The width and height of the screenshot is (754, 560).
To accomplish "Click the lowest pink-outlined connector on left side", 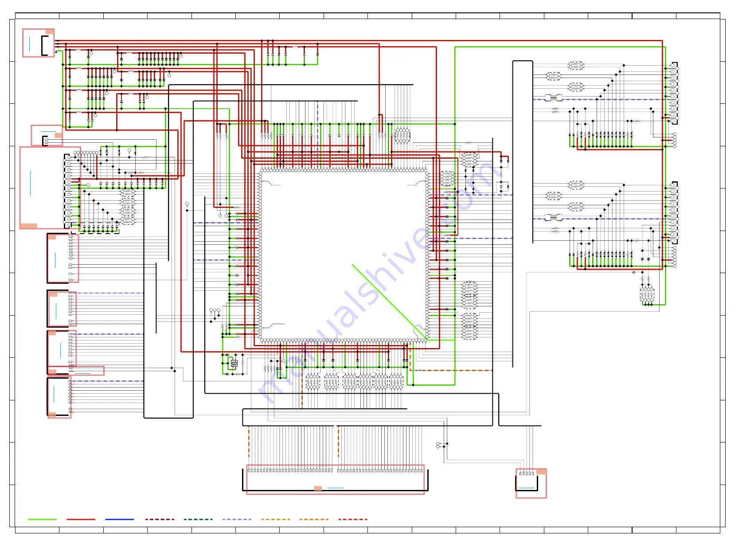I will pyautogui.click(x=59, y=398).
